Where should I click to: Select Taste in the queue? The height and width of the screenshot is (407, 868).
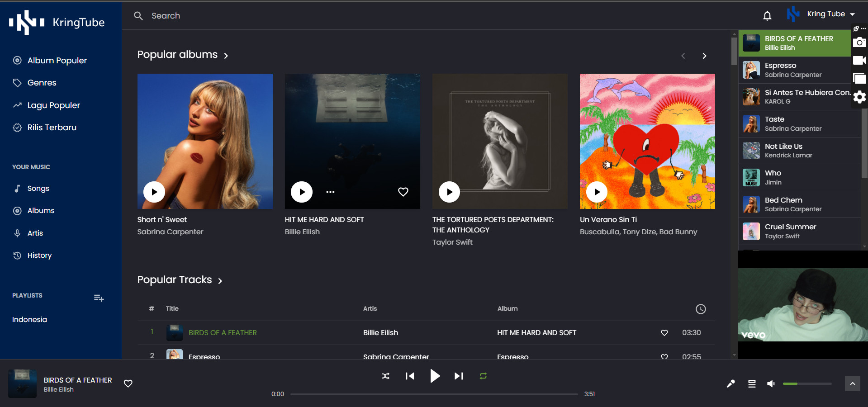800,124
